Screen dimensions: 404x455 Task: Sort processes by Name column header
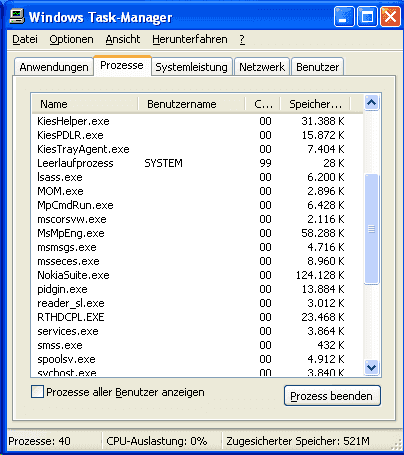pos(85,104)
